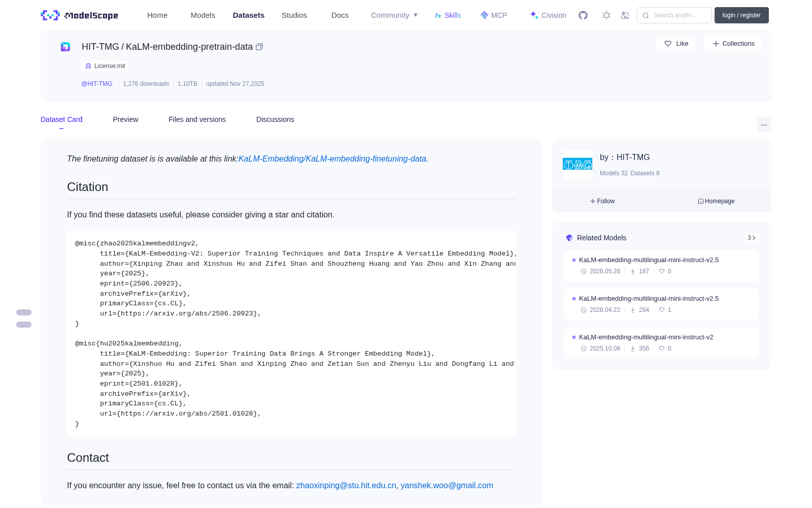This screenshot has height=508, width=812.
Task: Go to Models in navigation
Action: [x=203, y=15]
